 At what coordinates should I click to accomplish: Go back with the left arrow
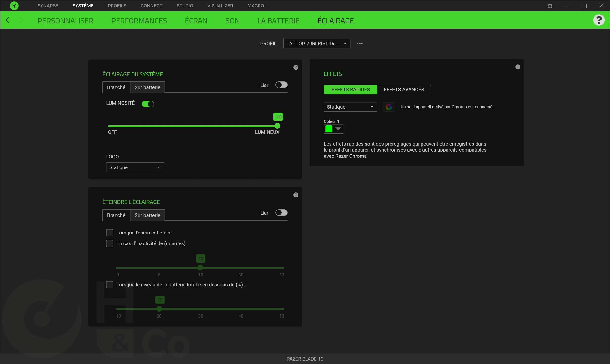pyautogui.click(x=8, y=20)
